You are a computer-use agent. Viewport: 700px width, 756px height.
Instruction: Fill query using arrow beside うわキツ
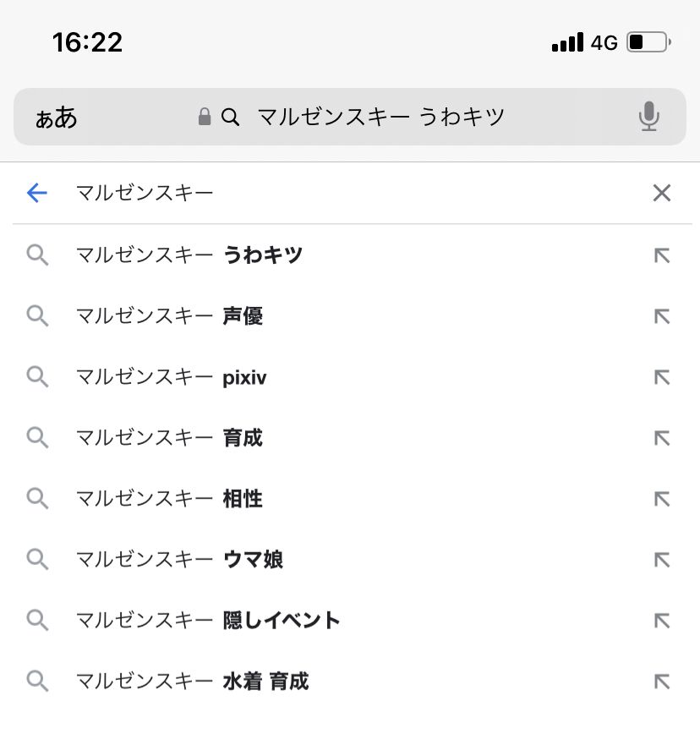(x=661, y=255)
